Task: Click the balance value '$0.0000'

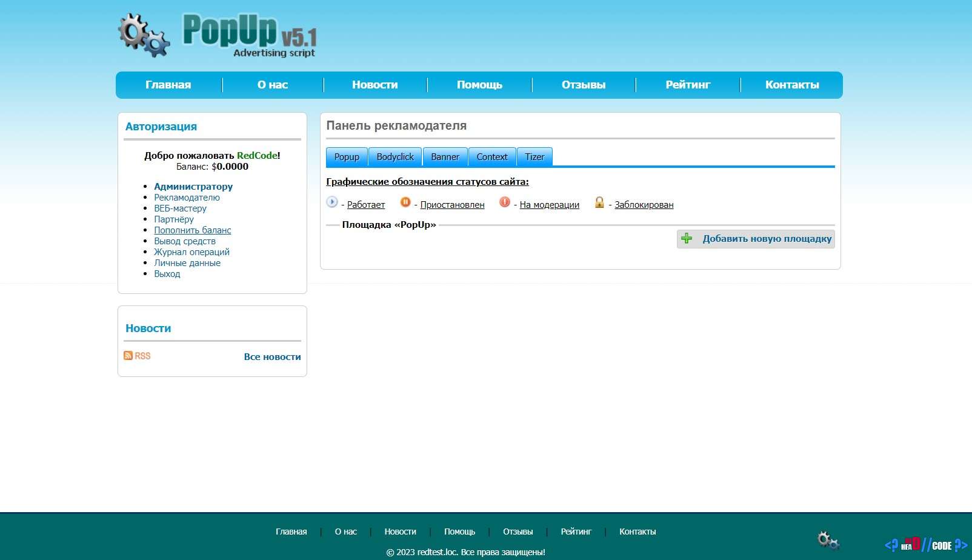Action: 230,167
